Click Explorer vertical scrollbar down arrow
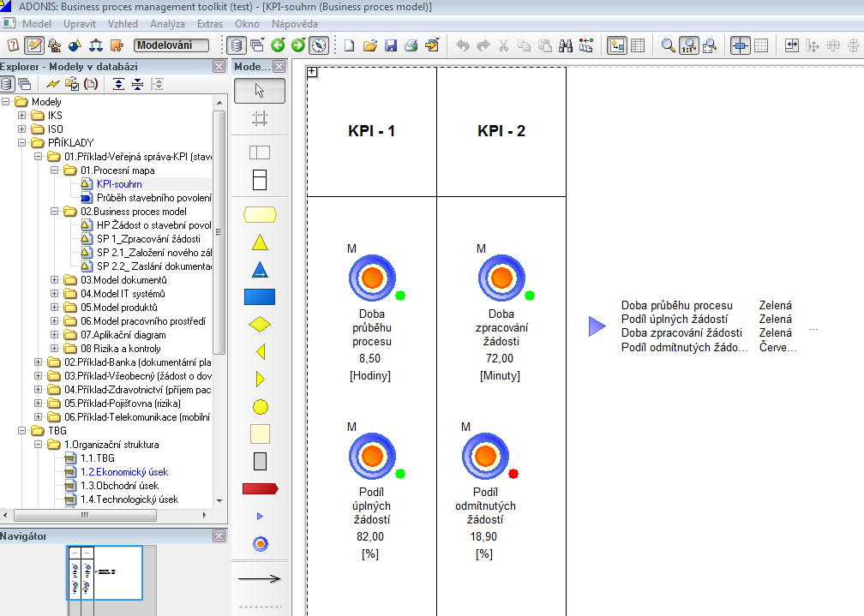The width and height of the screenshot is (864, 616). pyautogui.click(x=219, y=501)
